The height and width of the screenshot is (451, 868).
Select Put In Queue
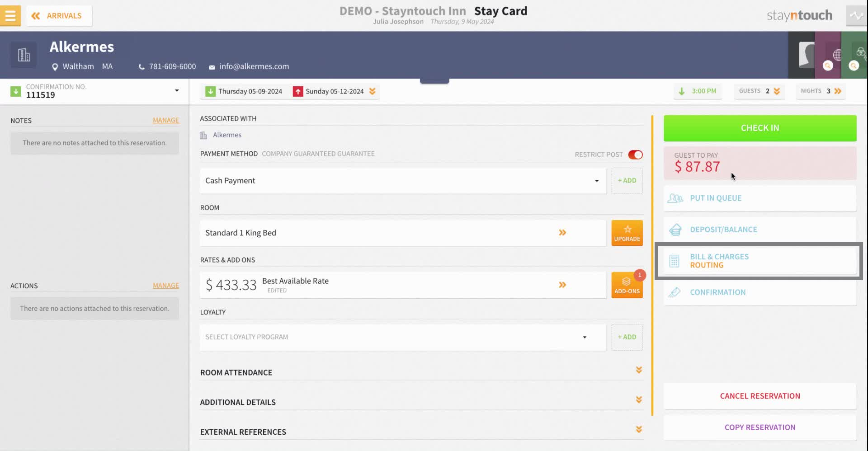tap(760, 198)
